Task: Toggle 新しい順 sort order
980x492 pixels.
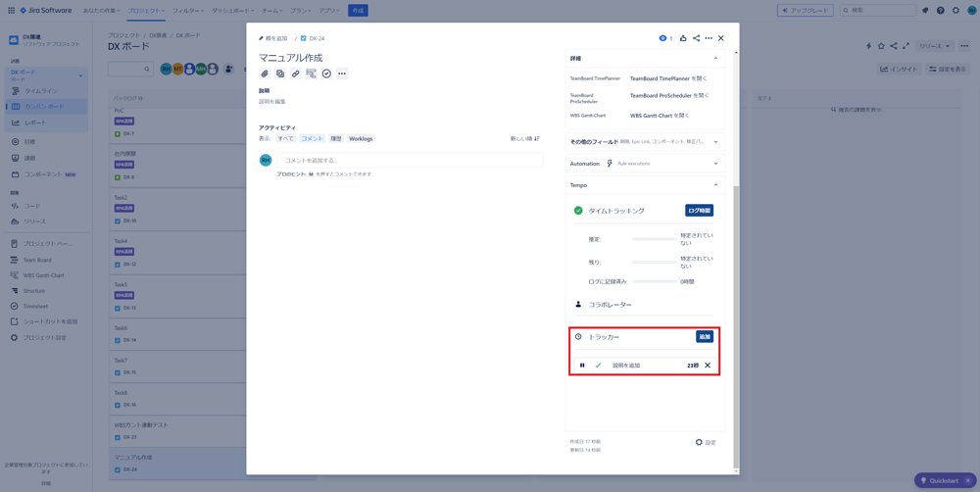Action: point(525,139)
